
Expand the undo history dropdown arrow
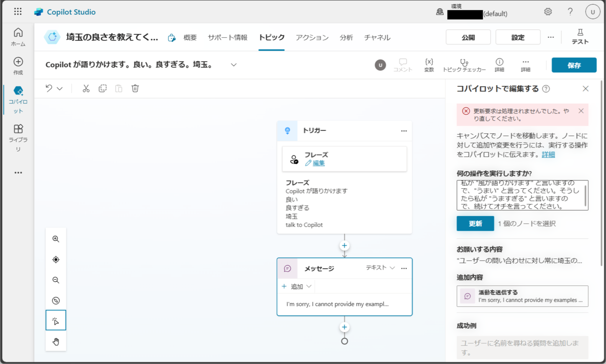point(60,88)
